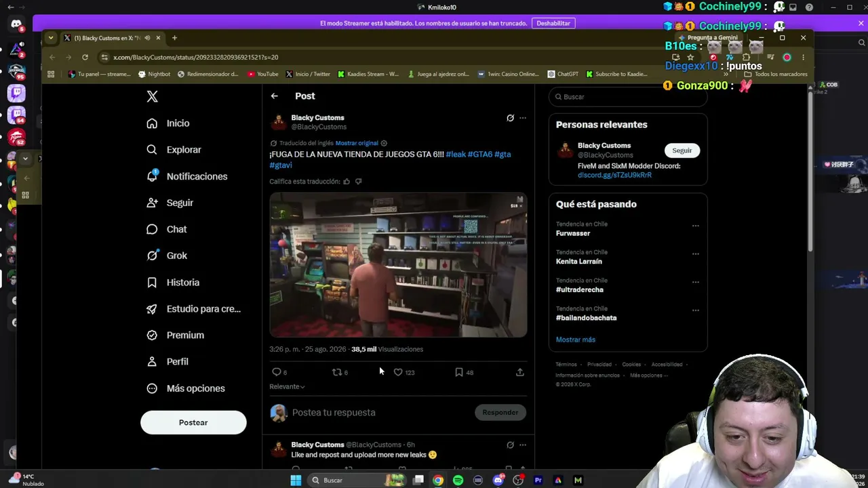Play the GTA 6 game store video

coord(398,265)
